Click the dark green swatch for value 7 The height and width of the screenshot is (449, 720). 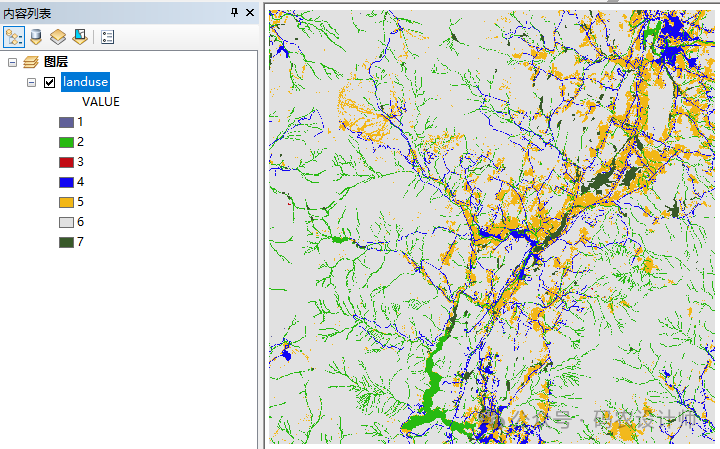[x=66, y=242]
